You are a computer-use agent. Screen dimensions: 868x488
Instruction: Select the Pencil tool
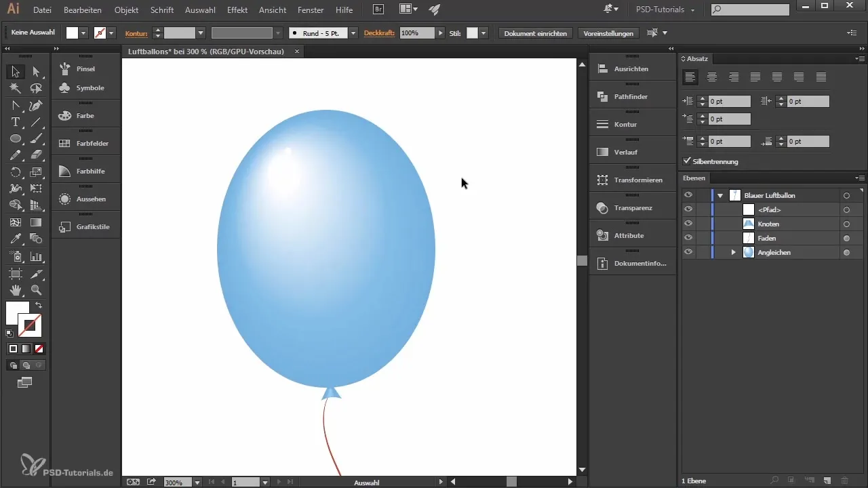click(15, 155)
